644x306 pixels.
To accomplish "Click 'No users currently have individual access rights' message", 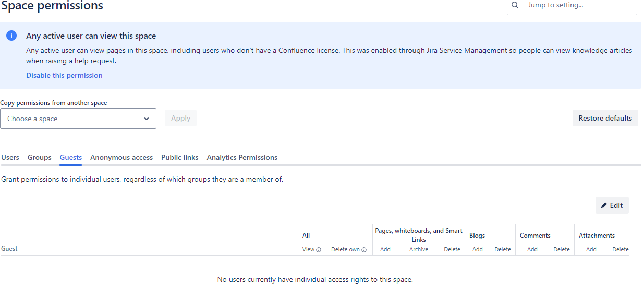I will (x=315, y=279).
